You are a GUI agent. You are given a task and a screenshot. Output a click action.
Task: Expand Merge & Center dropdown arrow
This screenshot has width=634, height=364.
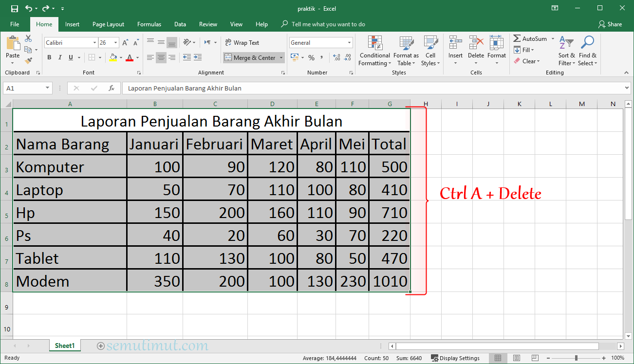click(281, 58)
